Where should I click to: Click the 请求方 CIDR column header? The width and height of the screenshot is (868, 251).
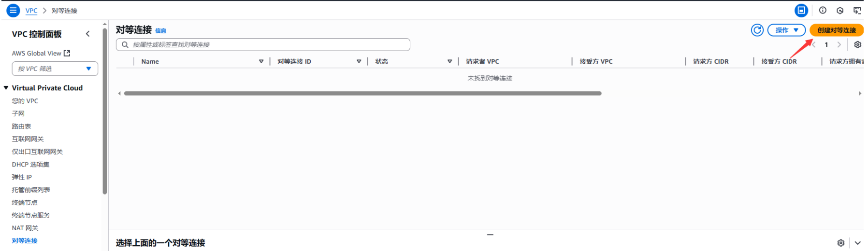click(x=710, y=61)
